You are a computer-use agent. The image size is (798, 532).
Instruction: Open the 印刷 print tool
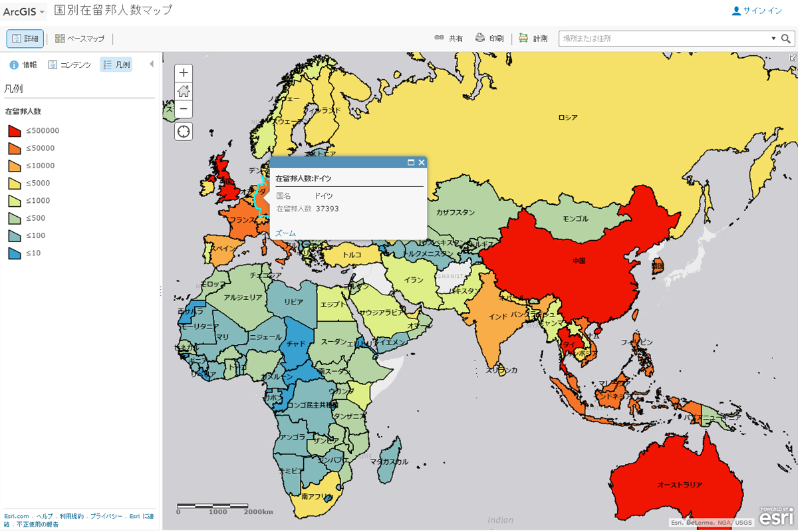click(489, 39)
